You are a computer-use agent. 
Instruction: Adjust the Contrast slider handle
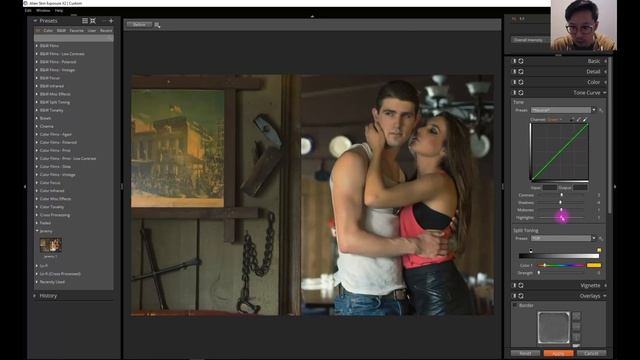pos(562,195)
